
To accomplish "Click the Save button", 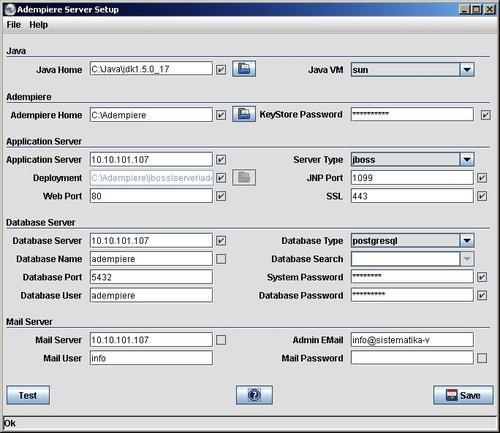I will click(x=463, y=395).
